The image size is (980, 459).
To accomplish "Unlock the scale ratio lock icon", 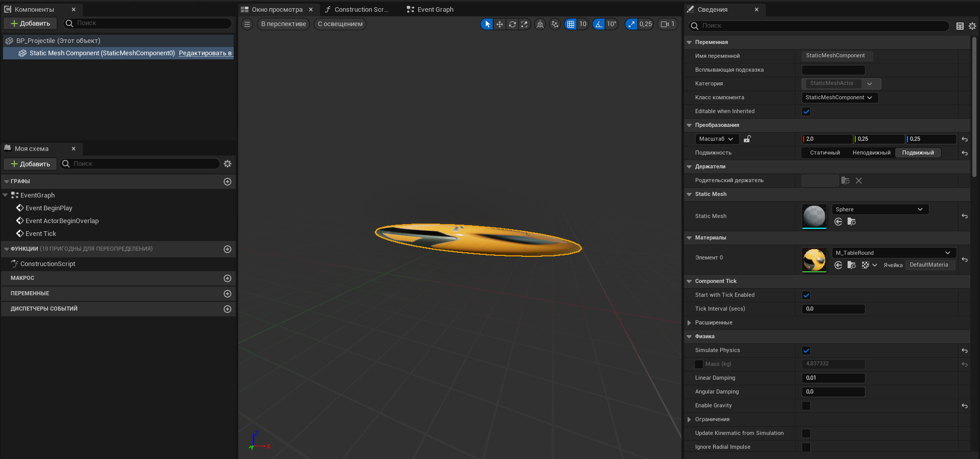I will pos(747,139).
